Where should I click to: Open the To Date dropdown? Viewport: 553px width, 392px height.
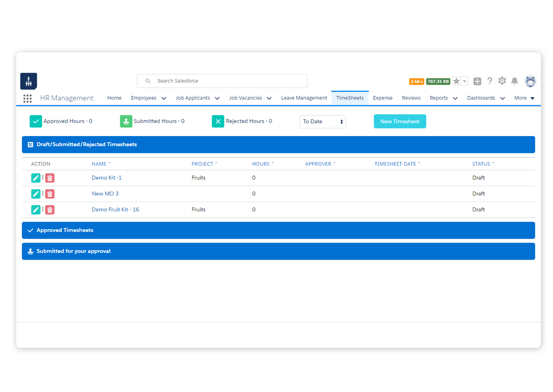coord(323,121)
